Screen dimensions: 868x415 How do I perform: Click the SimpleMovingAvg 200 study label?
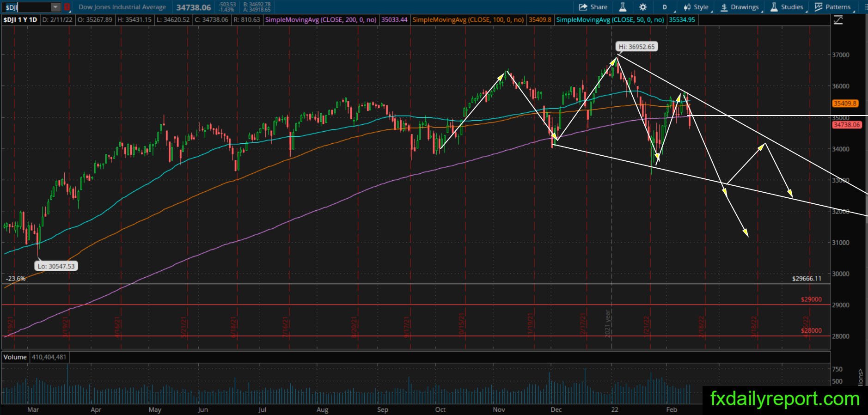tap(321, 20)
